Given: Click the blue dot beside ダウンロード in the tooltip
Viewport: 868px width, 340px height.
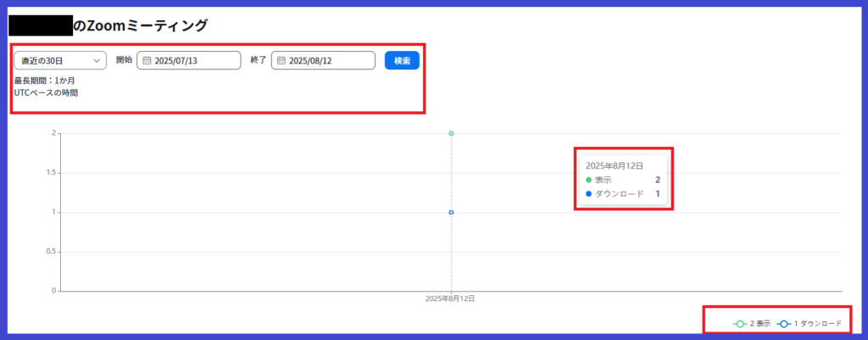Looking at the screenshot, I should point(589,194).
